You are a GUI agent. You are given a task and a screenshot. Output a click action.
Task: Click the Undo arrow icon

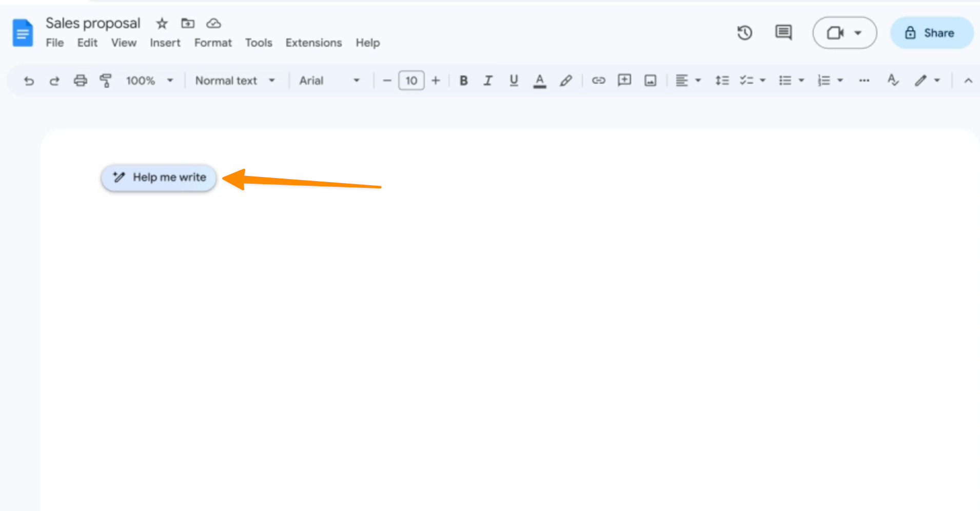point(29,81)
